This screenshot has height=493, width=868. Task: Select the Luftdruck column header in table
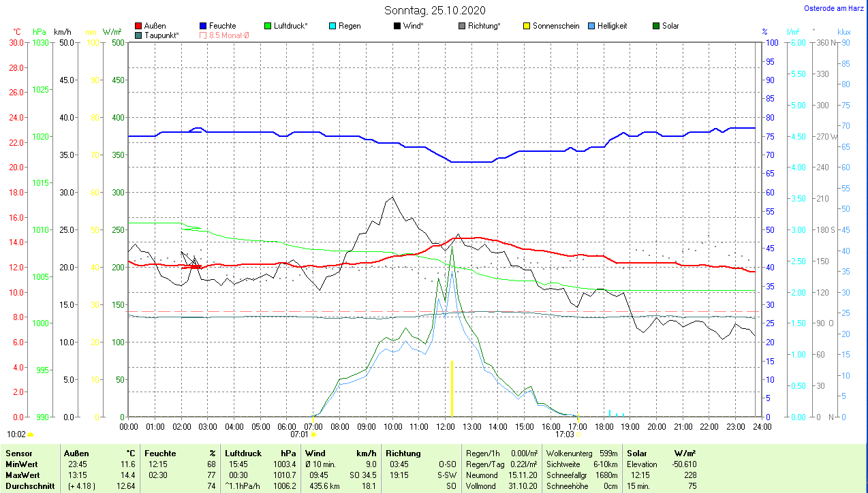[x=242, y=454]
